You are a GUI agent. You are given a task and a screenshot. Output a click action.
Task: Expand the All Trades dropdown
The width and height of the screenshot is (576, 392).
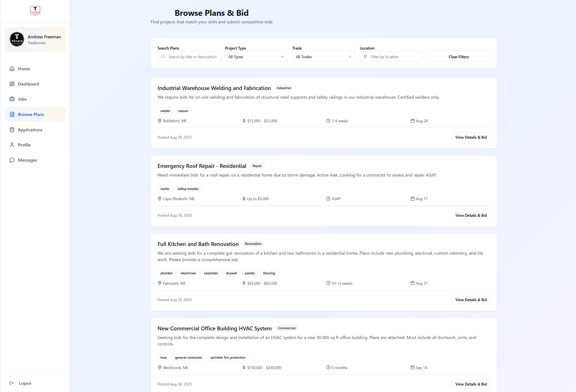(323, 57)
